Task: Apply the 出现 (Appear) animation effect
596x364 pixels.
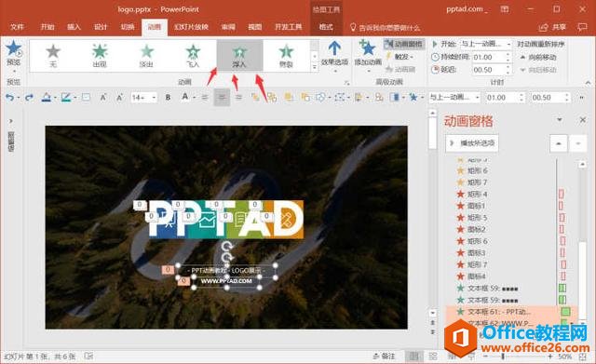Action: (x=100, y=56)
